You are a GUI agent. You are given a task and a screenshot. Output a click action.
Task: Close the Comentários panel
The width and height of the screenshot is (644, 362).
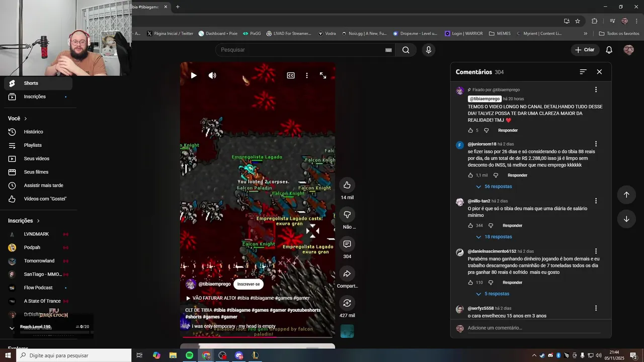599,72
